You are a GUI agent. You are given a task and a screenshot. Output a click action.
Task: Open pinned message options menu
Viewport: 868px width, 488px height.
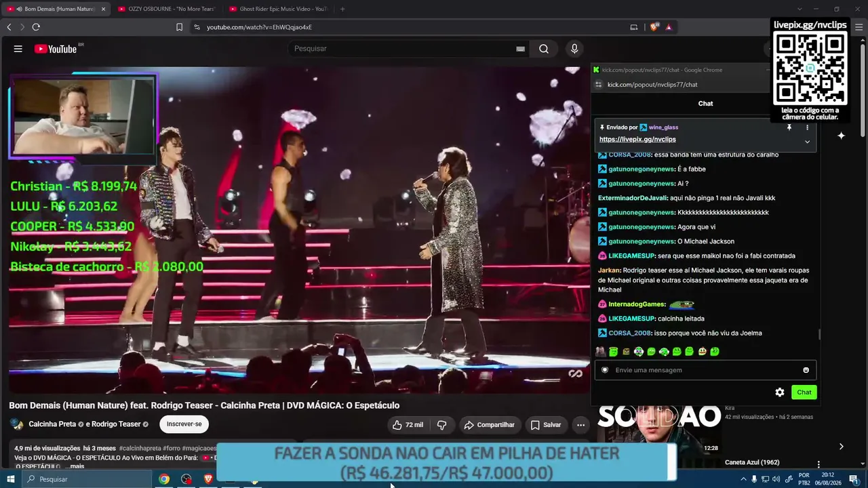click(807, 127)
